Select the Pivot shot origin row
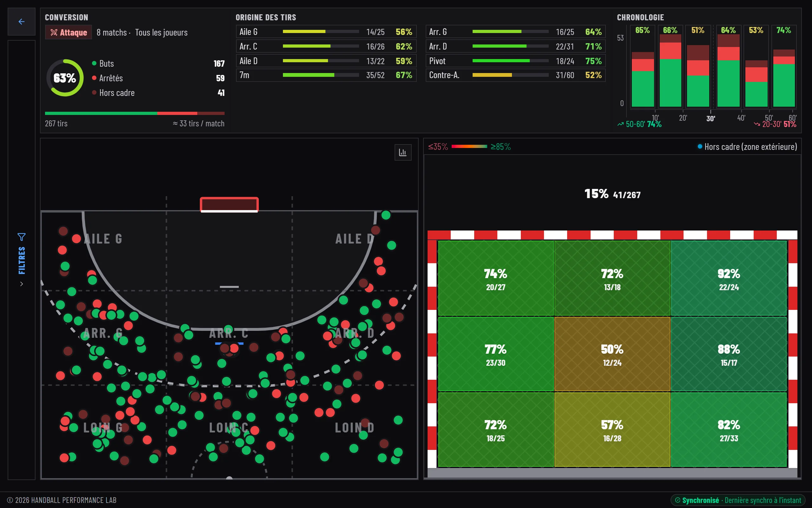The height and width of the screenshot is (508, 812). [515, 61]
